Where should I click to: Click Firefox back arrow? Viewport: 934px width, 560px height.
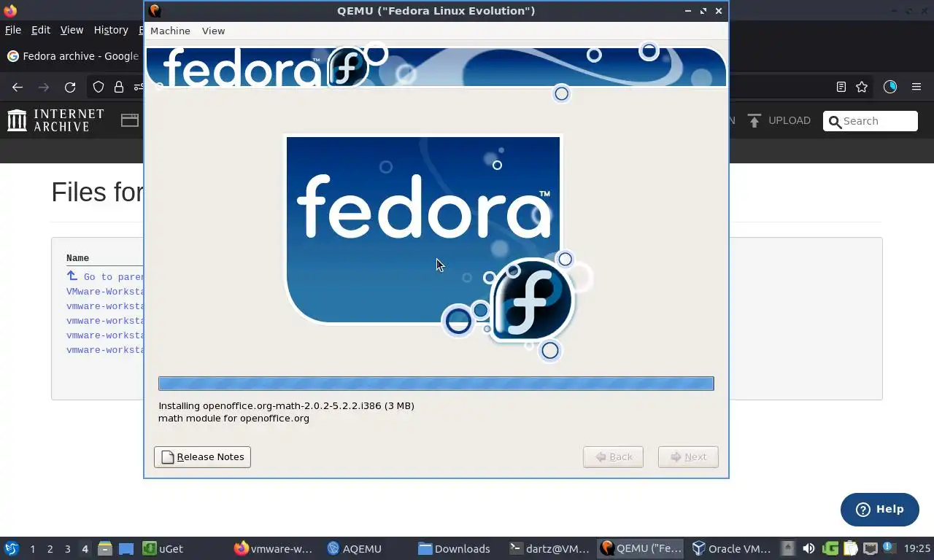(x=18, y=87)
